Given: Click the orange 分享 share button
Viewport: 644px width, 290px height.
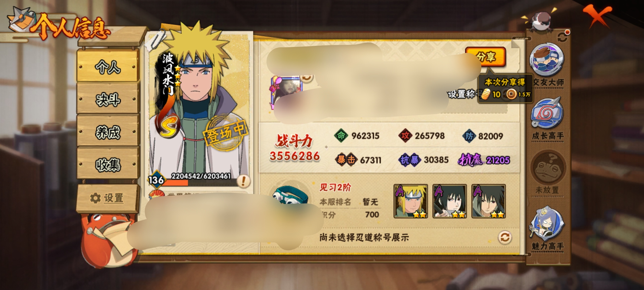Looking at the screenshot, I should click(486, 57).
